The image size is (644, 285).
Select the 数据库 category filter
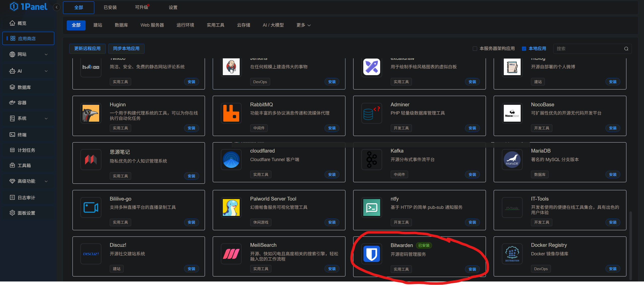pyautogui.click(x=121, y=25)
